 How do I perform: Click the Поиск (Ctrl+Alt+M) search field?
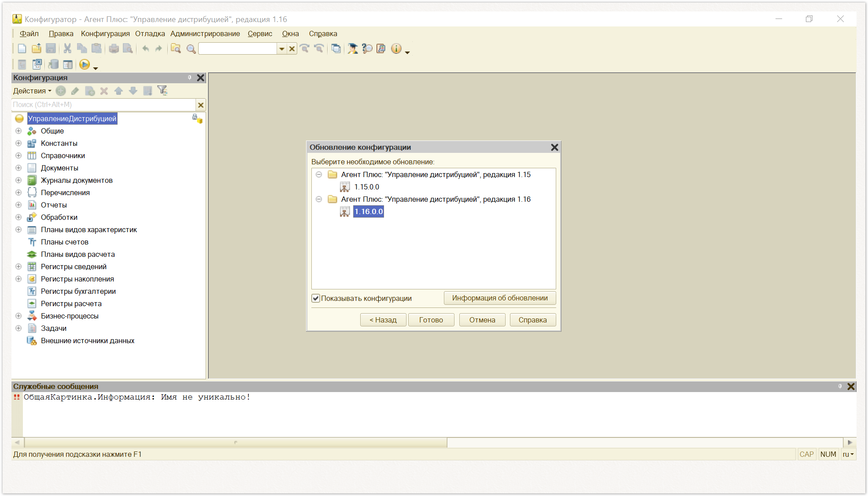[103, 105]
